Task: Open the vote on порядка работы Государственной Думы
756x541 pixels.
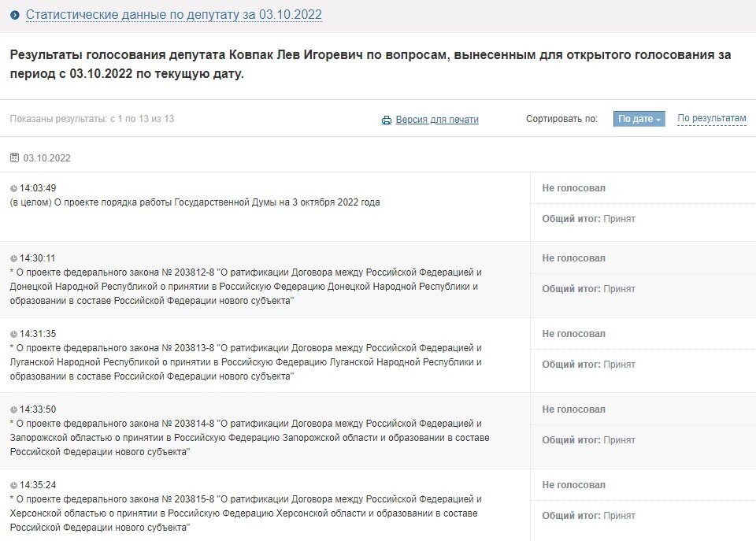Action: pos(195,202)
